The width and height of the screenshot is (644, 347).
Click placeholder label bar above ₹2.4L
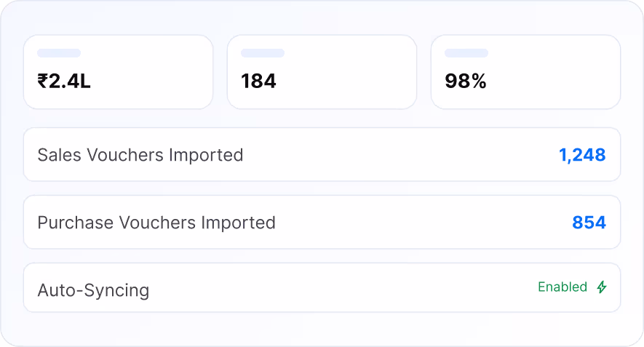click(59, 53)
